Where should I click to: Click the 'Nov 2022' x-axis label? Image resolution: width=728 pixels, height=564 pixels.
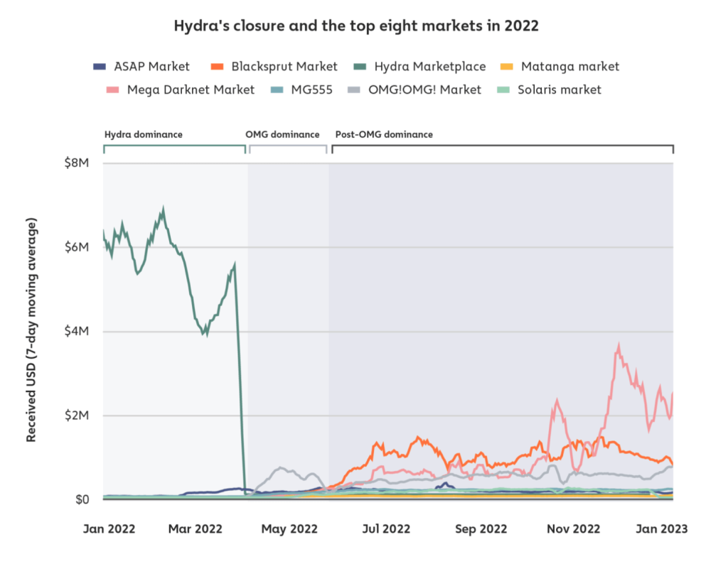tap(574, 528)
